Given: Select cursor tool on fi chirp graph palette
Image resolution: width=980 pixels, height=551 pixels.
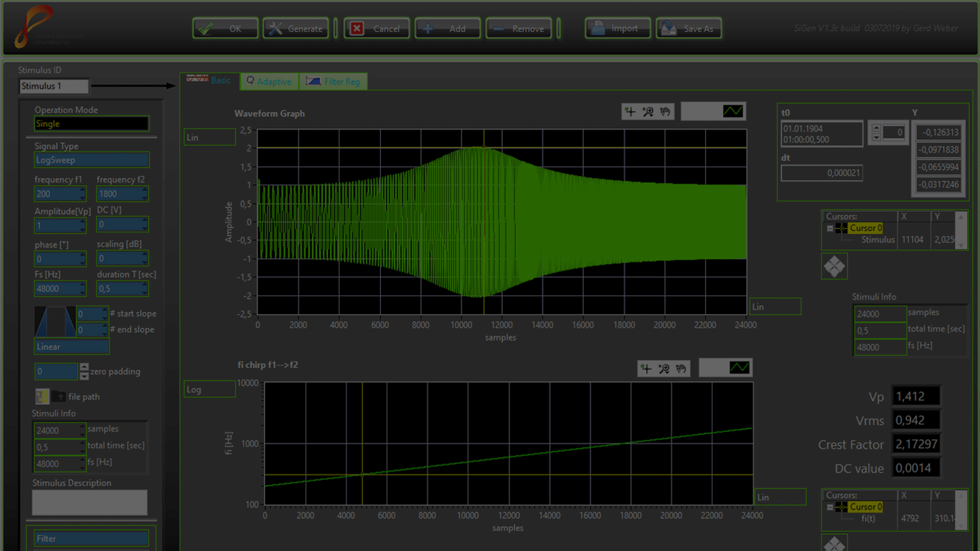Looking at the screenshot, I should [x=646, y=369].
